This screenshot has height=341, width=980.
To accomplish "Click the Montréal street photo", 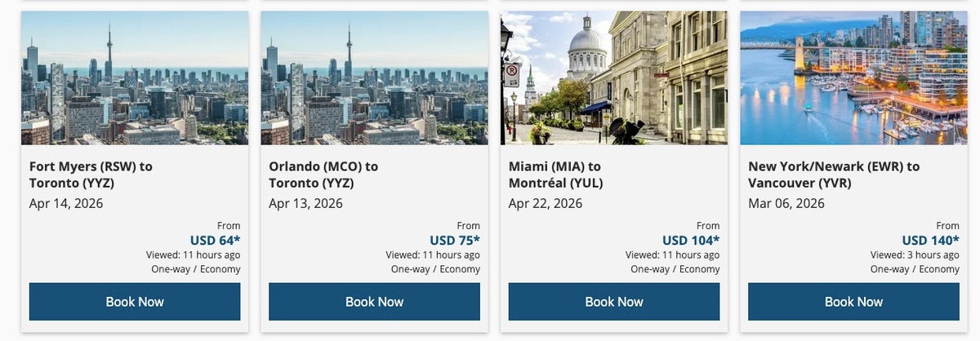I will 614,77.
